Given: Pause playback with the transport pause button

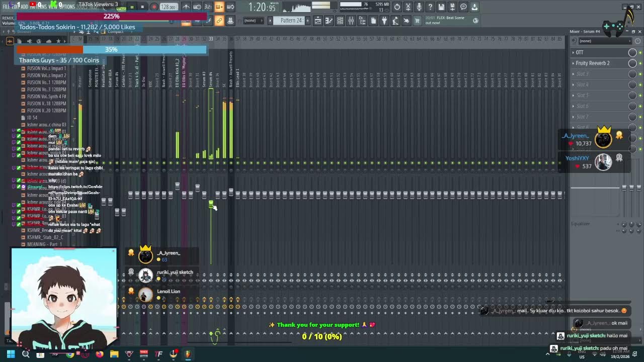Looking at the screenshot, I should tap(132, 7).
